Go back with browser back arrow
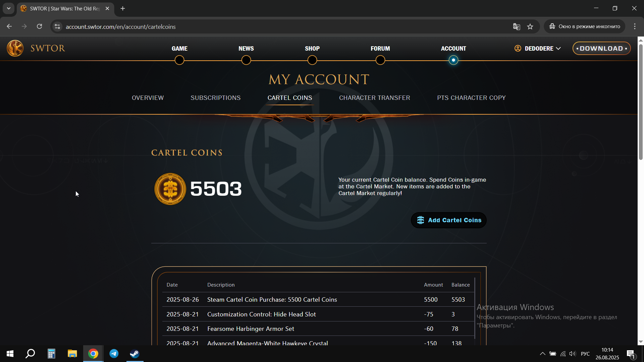This screenshot has height=362, width=644. point(9,26)
